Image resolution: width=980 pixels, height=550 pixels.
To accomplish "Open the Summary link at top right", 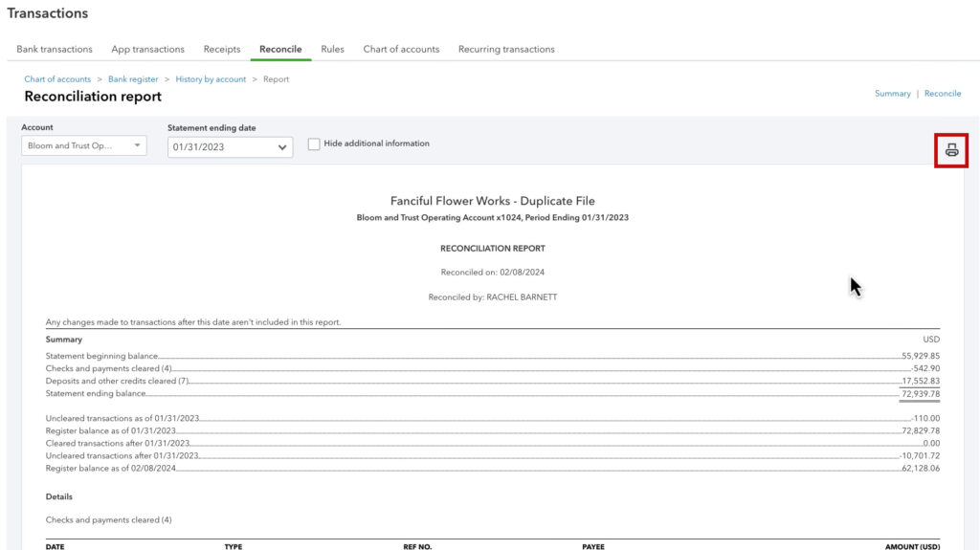I will click(892, 94).
